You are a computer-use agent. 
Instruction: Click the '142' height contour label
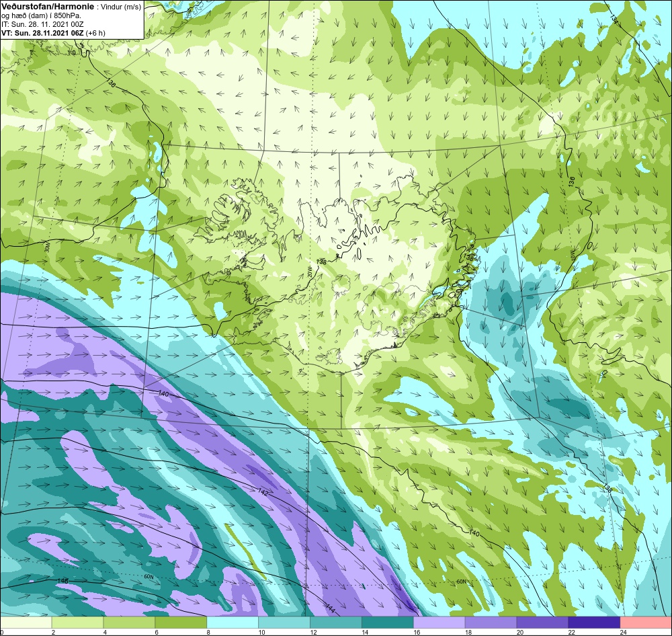click(263, 493)
